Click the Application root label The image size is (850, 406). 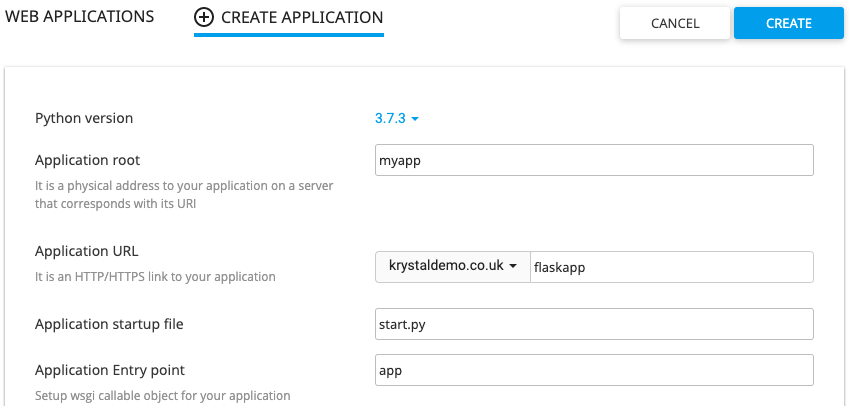pos(87,160)
